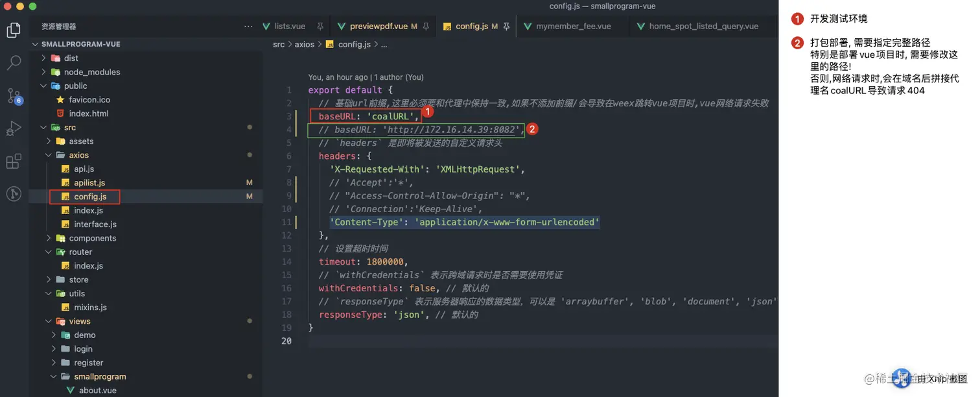
Task: Open index.js under the axios folder
Action: point(88,211)
